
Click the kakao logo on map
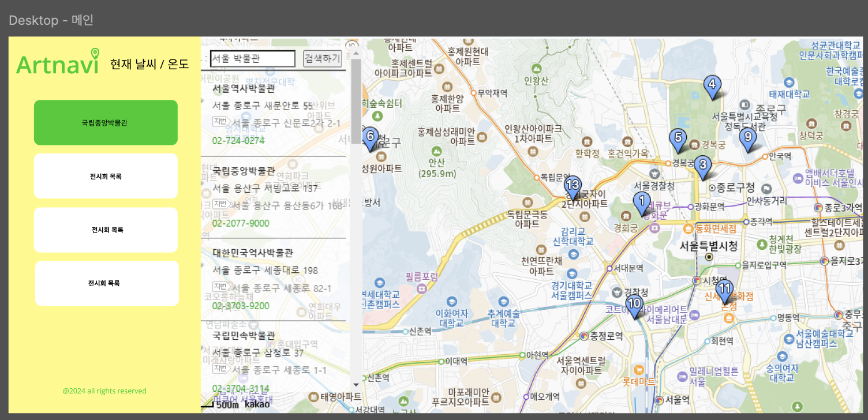tap(257, 404)
